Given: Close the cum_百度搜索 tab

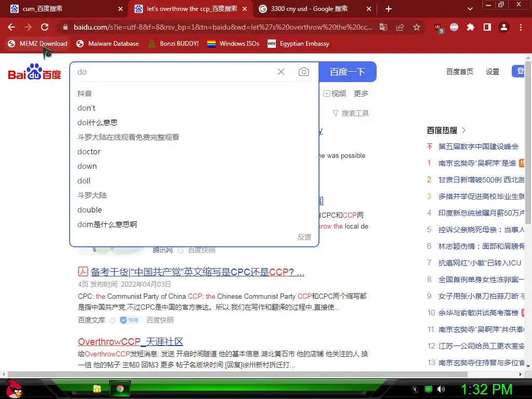Looking at the screenshot, I should coord(121,9).
